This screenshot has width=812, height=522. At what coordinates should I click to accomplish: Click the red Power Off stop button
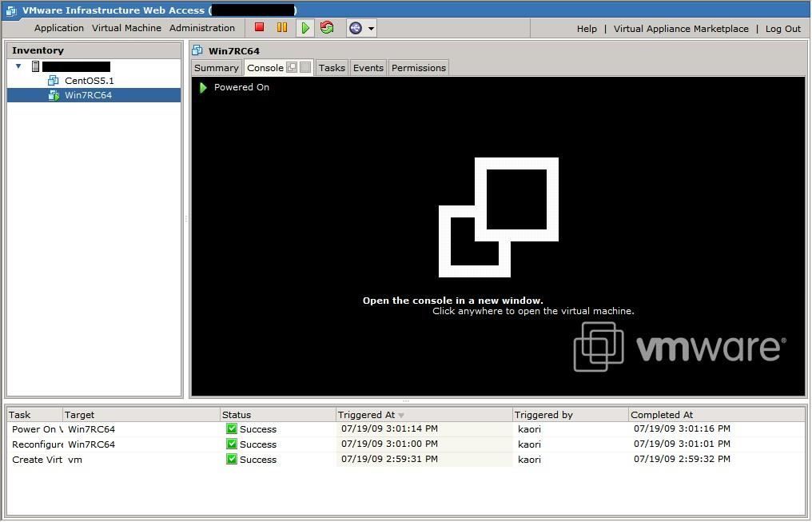pos(260,27)
